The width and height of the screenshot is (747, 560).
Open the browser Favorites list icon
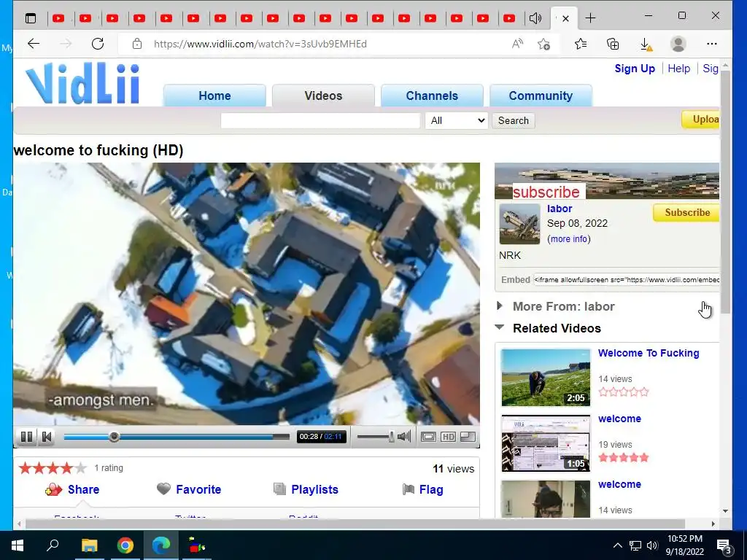coord(580,44)
